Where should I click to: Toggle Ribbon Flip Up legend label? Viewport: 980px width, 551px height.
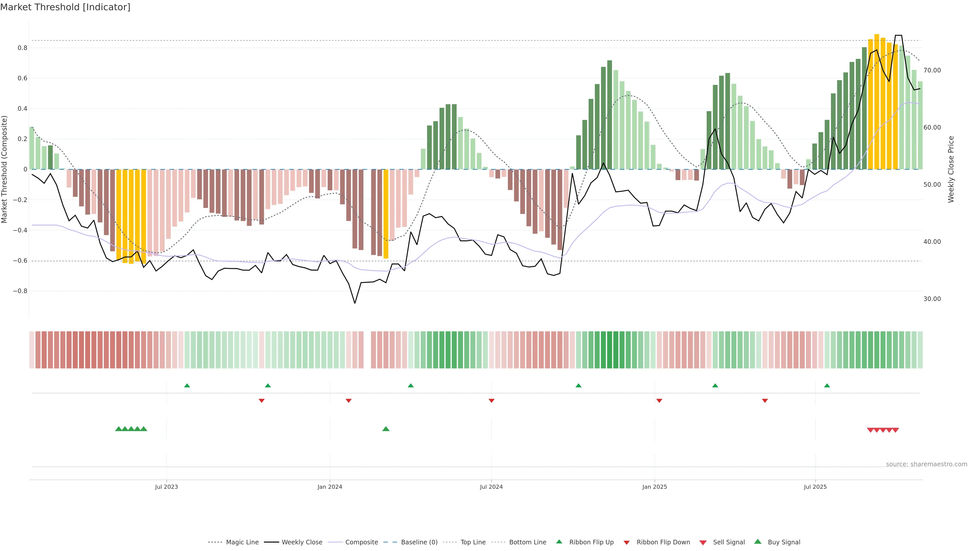click(591, 542)
